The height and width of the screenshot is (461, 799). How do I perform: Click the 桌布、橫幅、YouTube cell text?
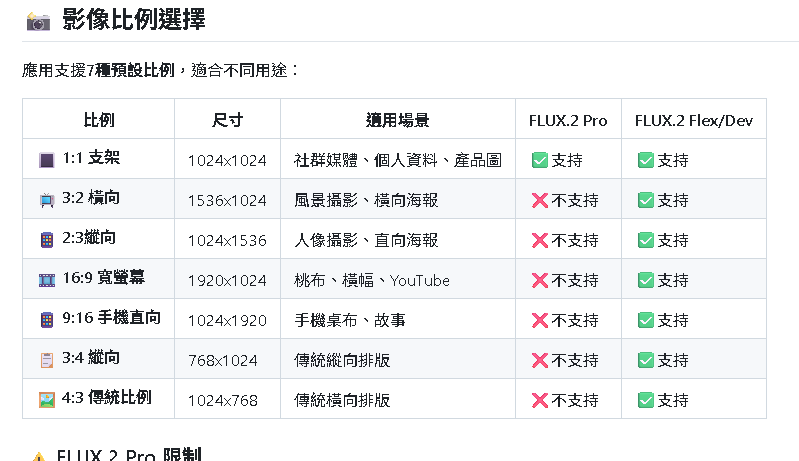[x=372, y=281]
